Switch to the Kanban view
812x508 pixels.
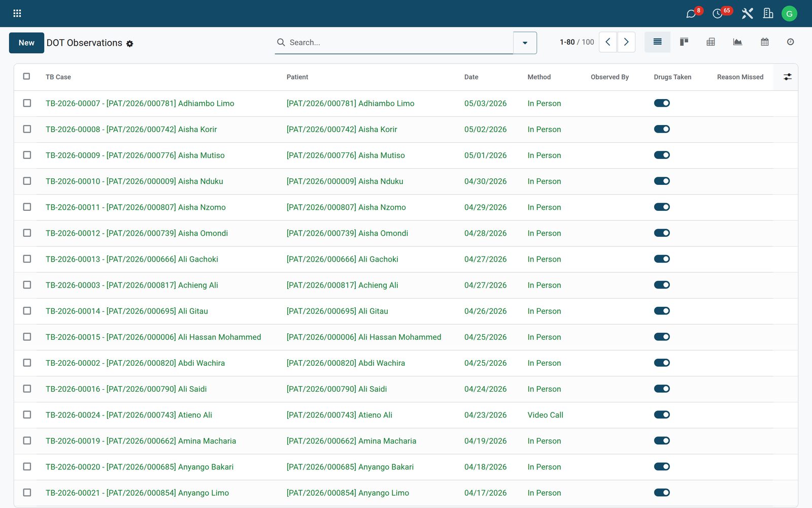[684, 42]
